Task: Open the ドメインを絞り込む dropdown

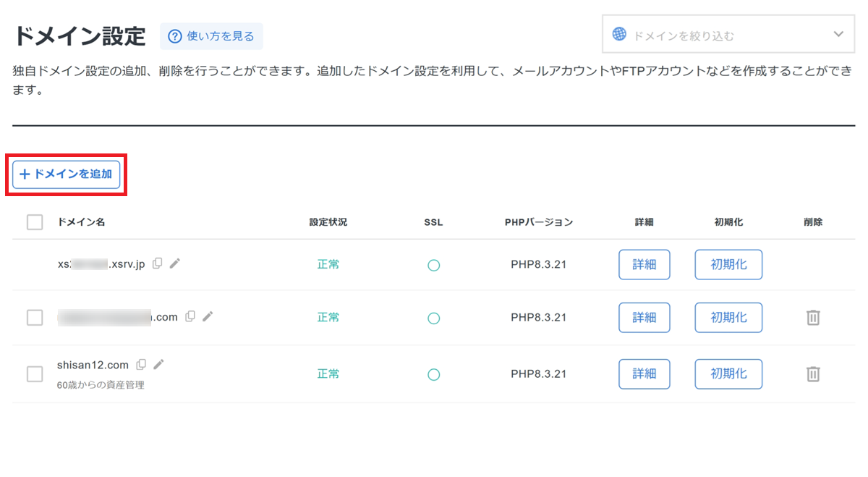Action: click(x=723, y=35)
